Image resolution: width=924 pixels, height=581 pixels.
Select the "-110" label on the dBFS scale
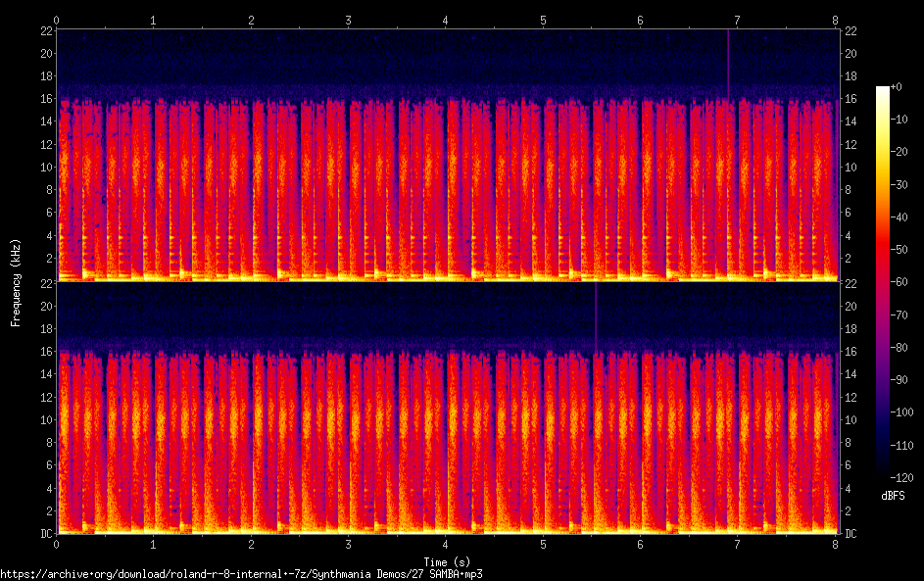click(x=901, y=445)
